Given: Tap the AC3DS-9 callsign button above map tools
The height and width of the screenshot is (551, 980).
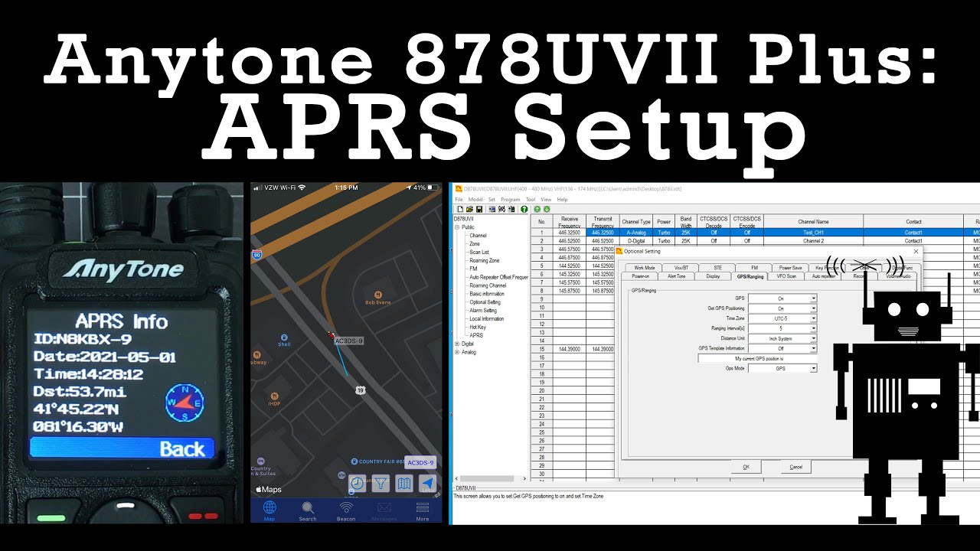Looking at the screenshot, I should tap(420, 463).
